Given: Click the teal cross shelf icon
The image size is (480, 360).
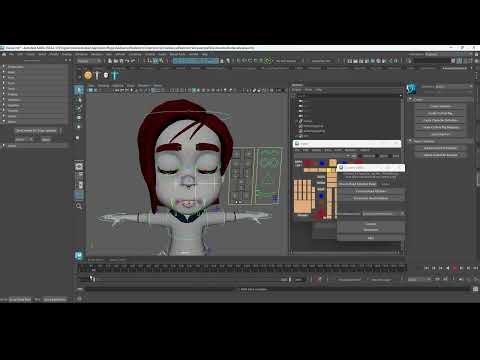Looking at the screenshot, I should (x=115, y=75).
